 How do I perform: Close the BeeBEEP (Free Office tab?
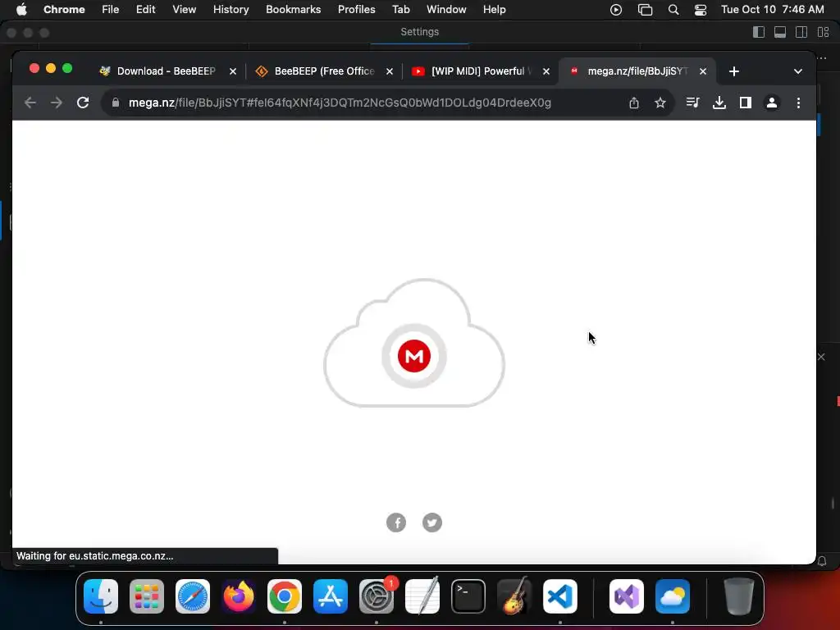pos(390,71)
